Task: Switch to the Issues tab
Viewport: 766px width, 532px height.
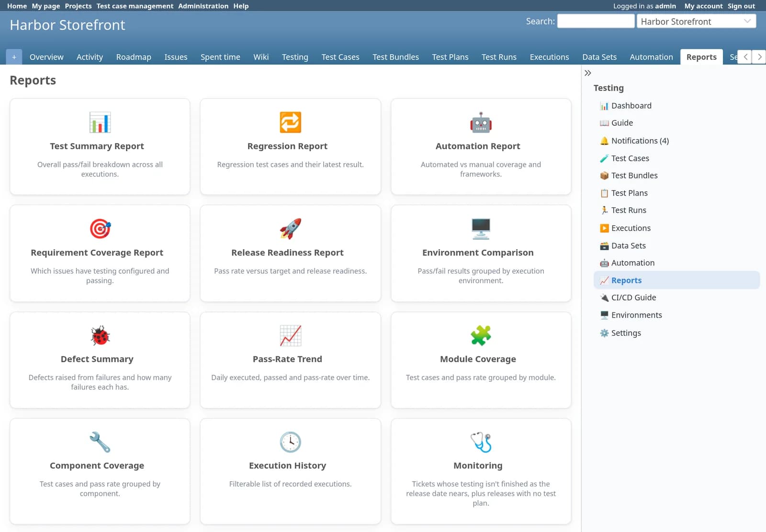Action: [x=176, y=57]
